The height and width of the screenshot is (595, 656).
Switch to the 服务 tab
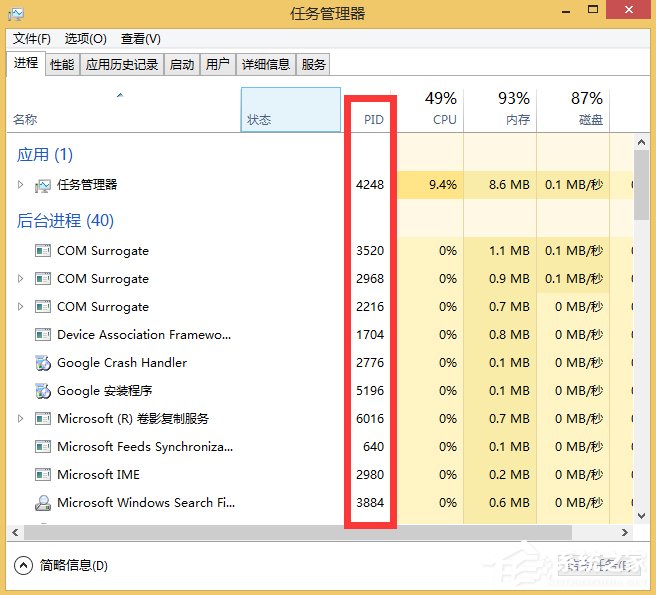point(313,64)
